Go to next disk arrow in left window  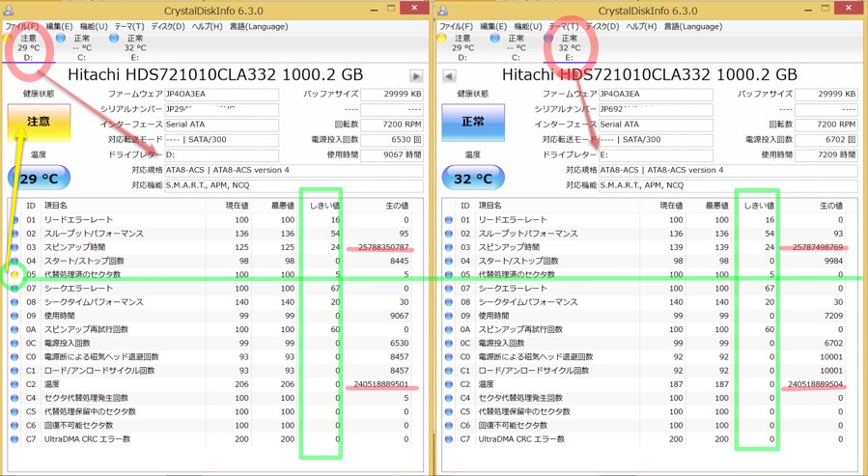(416, 76)
